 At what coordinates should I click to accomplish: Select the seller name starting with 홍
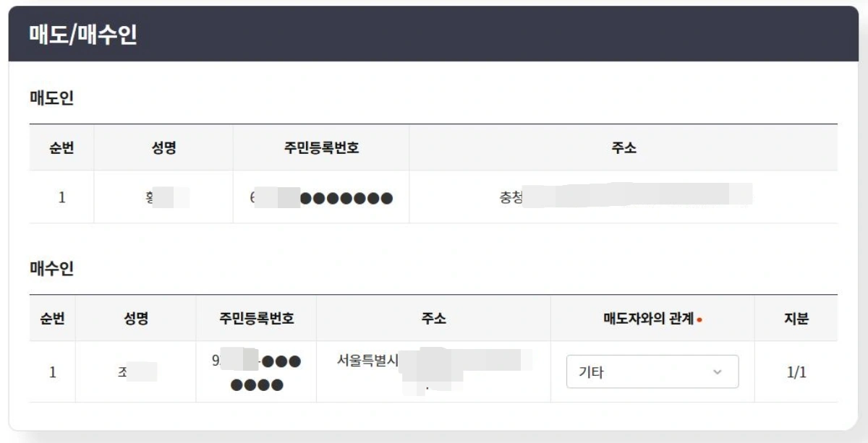coord(163,197)
